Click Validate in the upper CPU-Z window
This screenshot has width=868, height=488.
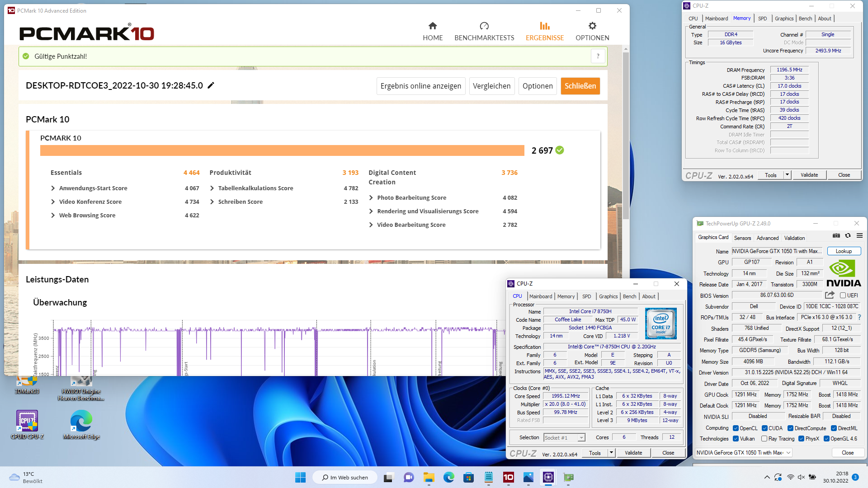coord(809,175)
